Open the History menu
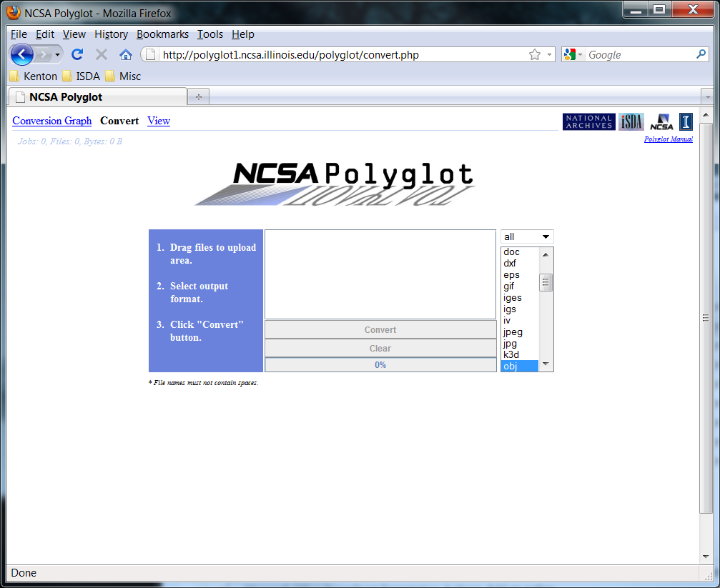 point(111,34)
